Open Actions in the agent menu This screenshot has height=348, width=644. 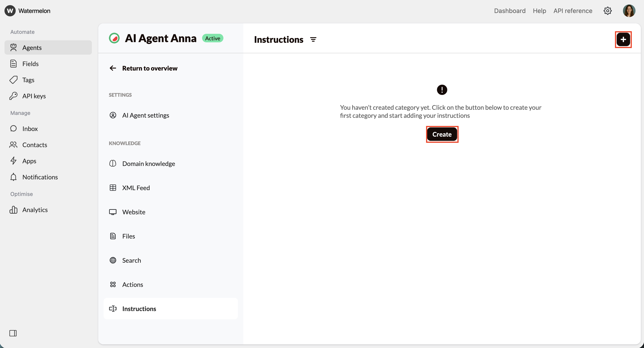pos(132,285)
